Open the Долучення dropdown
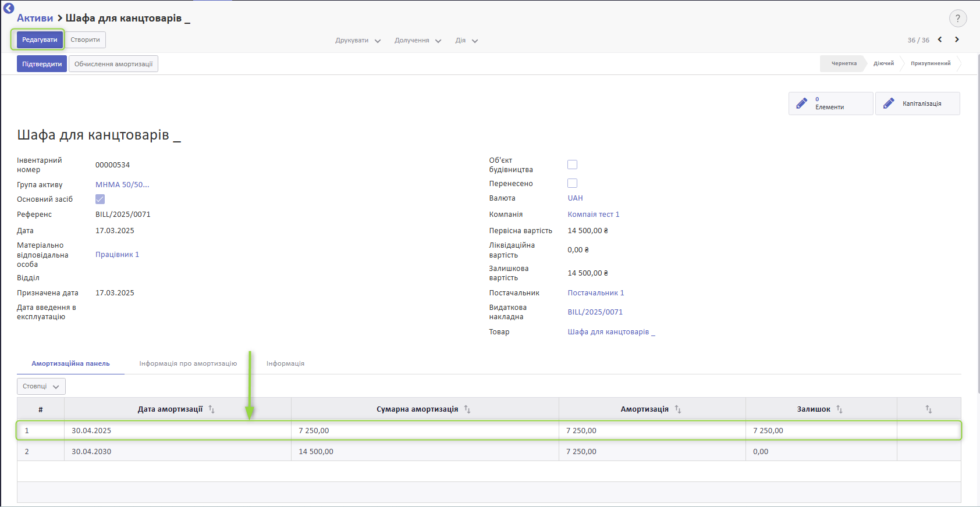Viewport: 980px width, 507px height. [418, 41]
